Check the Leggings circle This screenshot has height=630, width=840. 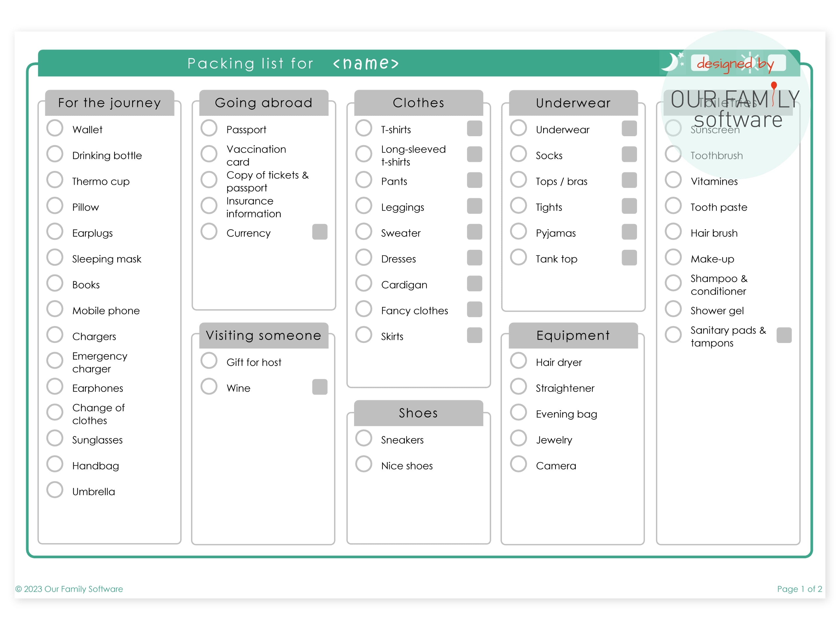pyautogui.click(x=364, y=206)
